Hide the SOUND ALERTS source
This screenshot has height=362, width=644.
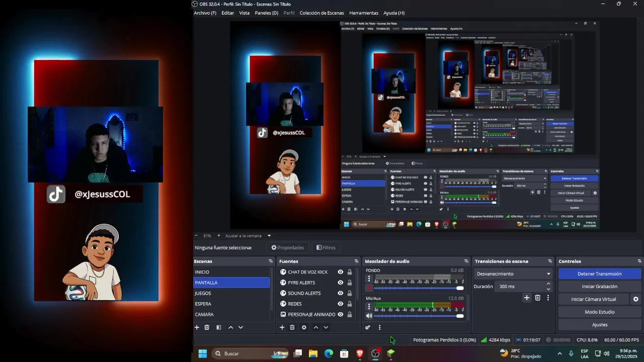point(341,293)
